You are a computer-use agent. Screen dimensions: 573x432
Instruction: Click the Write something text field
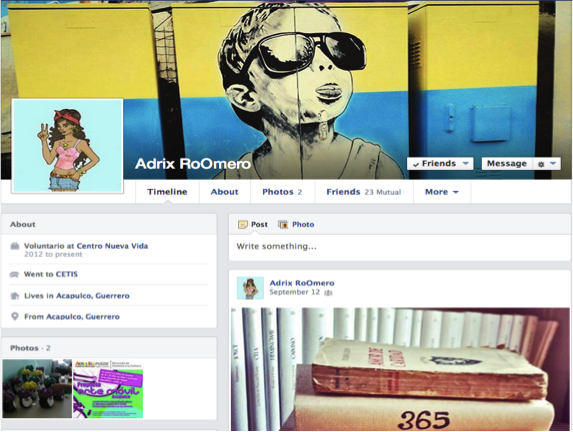(399, 247)
